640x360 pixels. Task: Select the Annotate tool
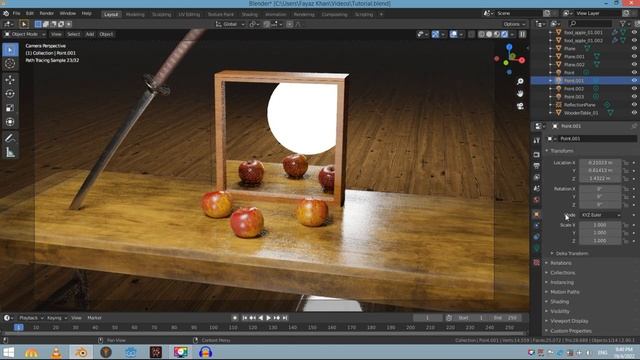(10, 138)
